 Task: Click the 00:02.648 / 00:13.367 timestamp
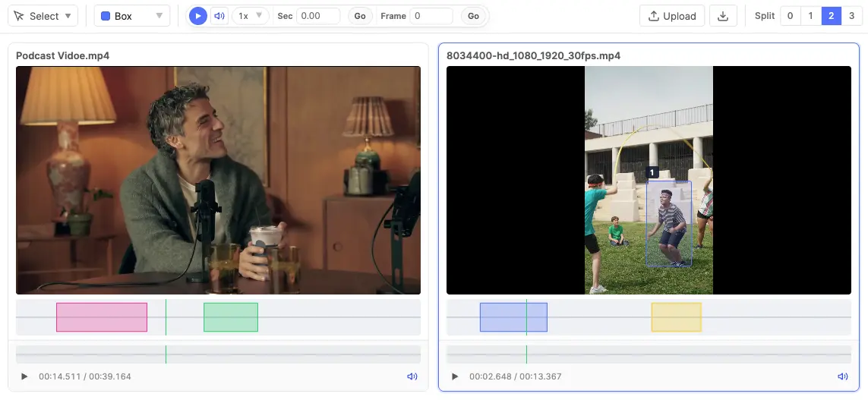pyautogui.click(x=516, y=376)
